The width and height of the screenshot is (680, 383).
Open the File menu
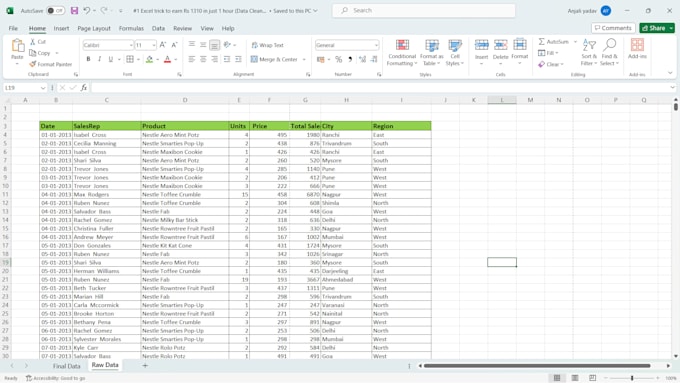[x=13, y=28]
